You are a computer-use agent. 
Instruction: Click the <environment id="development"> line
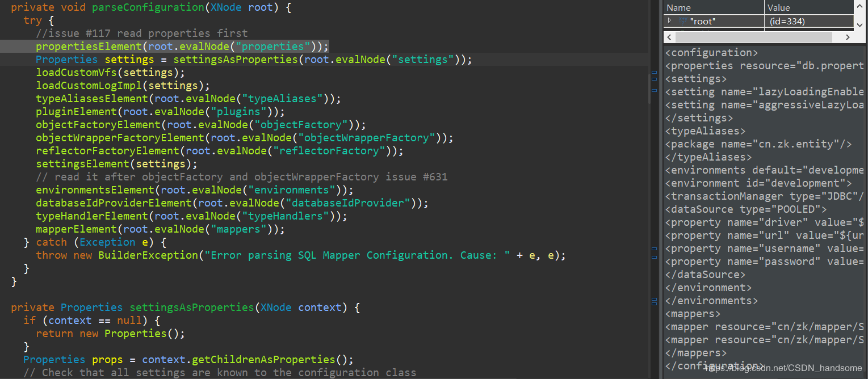pyautogui.click(x=758, y=183)
